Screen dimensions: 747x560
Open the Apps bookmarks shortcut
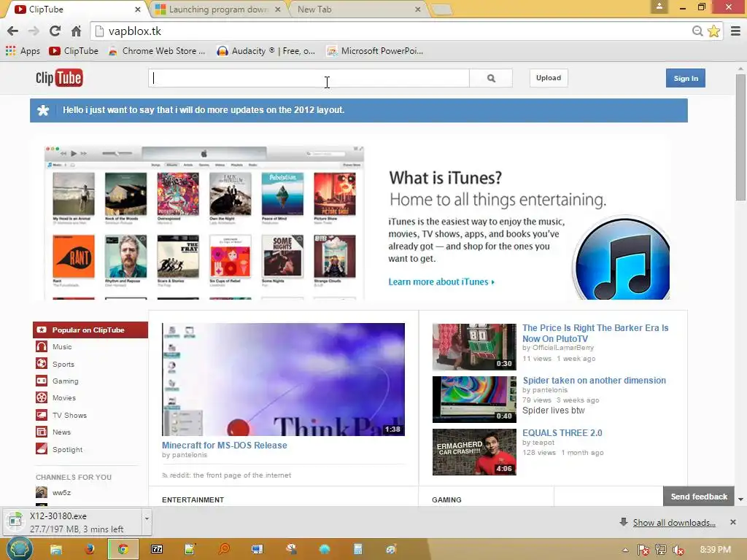click(x=23, y=51)
